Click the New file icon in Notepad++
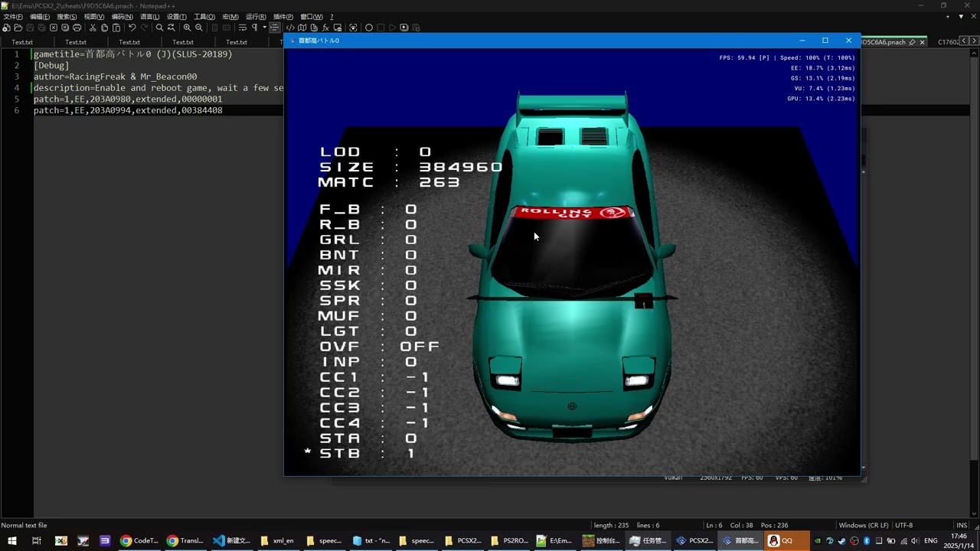Viewport: 980px width, 551px height. (6, 28)
